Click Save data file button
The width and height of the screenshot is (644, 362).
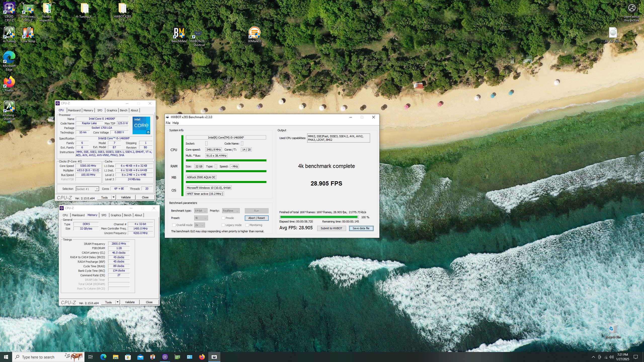[x=361, y=228]
